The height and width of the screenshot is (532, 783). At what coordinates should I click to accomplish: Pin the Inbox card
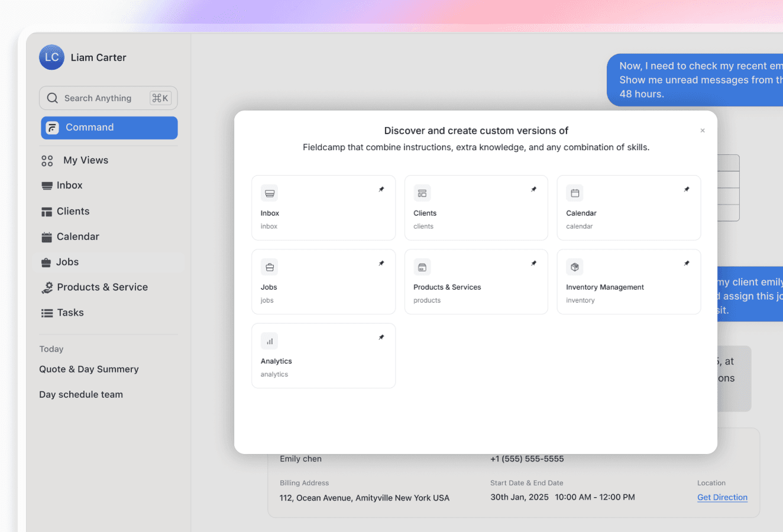click(381, 189)
